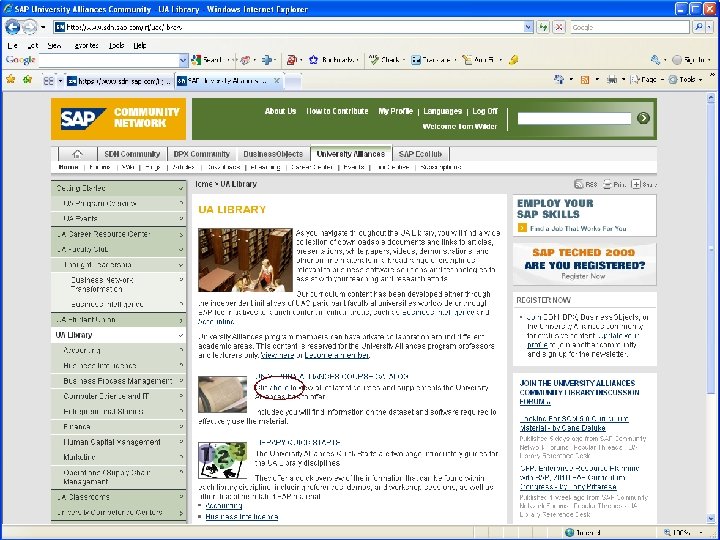Open the Quick Tabs list dropdown arrow
This screenshot has width=720, height=540.
click(x=60, y=81)
